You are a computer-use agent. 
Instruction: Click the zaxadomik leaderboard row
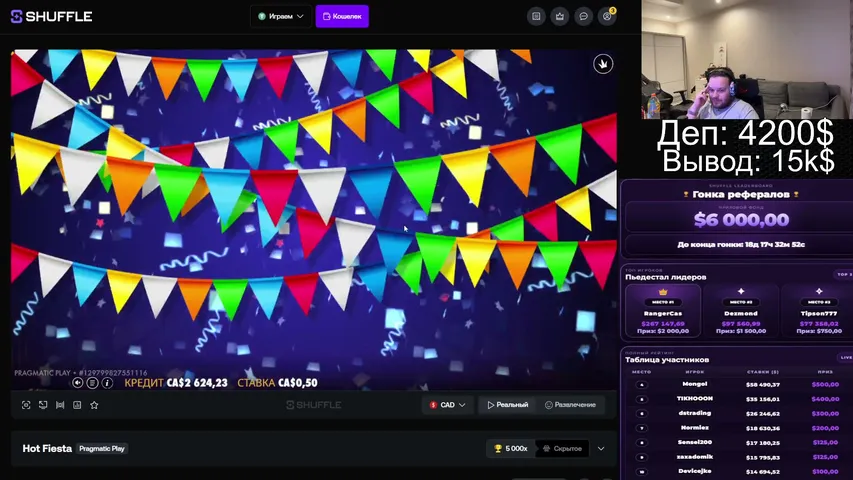tap(740, 457)
